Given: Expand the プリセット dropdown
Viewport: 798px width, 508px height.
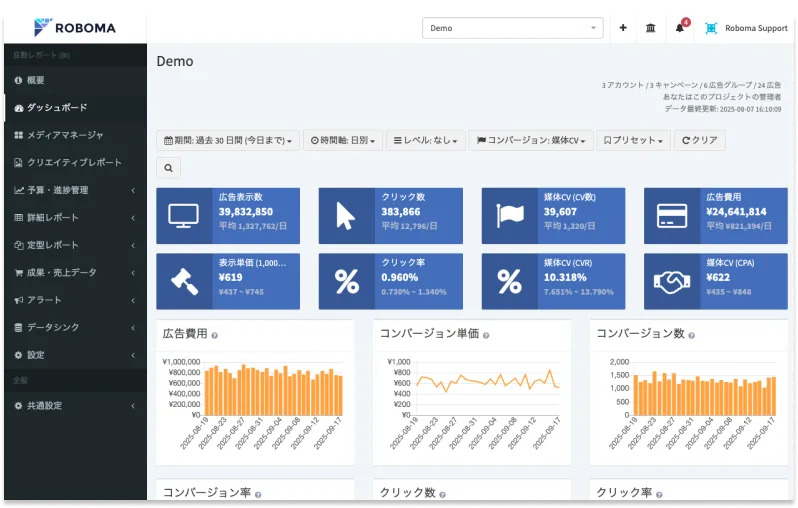Looking at the screenshot, I should pyautogui.click(x=634, y=141).
